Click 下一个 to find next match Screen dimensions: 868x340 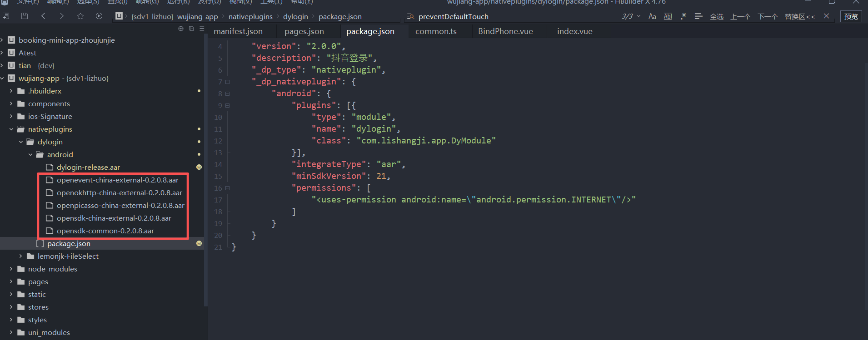[x=768, y=16]
